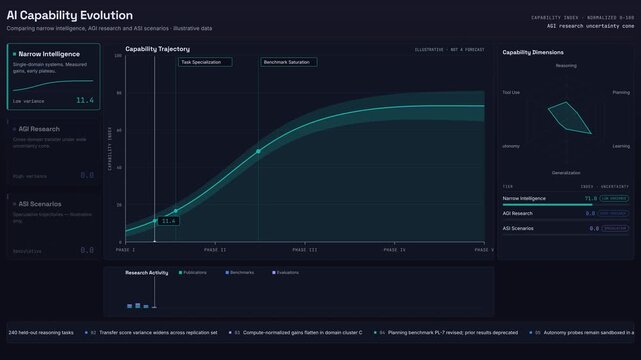Click the Capability Trajectory heading
The width and height of the screenshot is (641, 360).
point(157,49)
